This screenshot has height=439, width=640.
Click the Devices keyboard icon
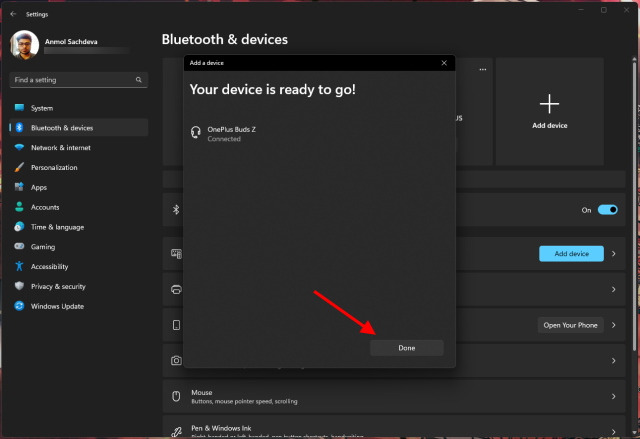coord(176,254)
